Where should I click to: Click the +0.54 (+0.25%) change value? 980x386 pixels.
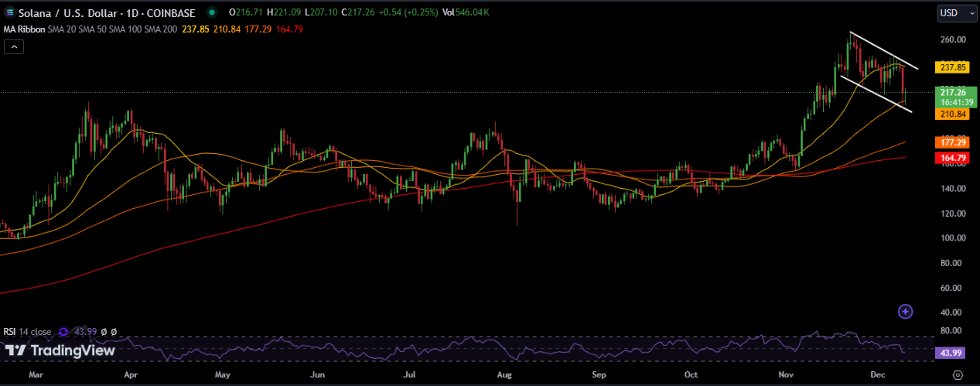(408, 13)
